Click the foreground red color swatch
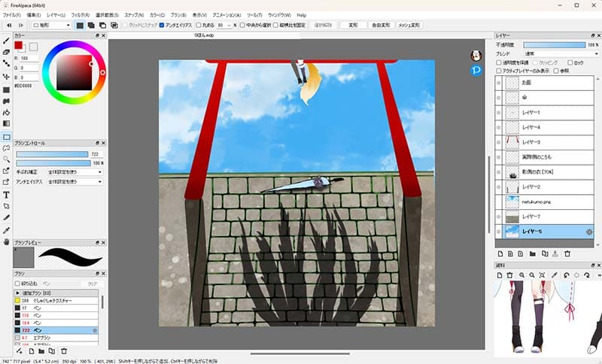The image size is (602, 364). (18, 45)
